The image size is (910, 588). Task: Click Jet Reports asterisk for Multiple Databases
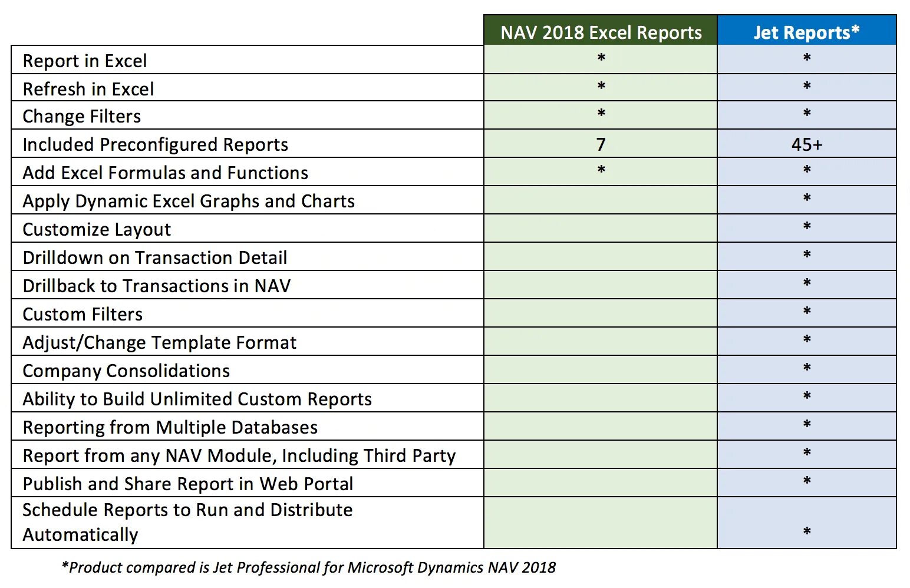pyautogui.click(x=807, y=424)
